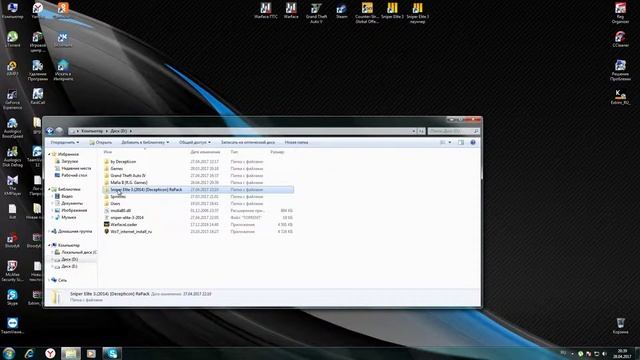Click Новая папка toolbar button
Image resolution: width=640 pixels, height=360 pixels.
pos(296,142)
